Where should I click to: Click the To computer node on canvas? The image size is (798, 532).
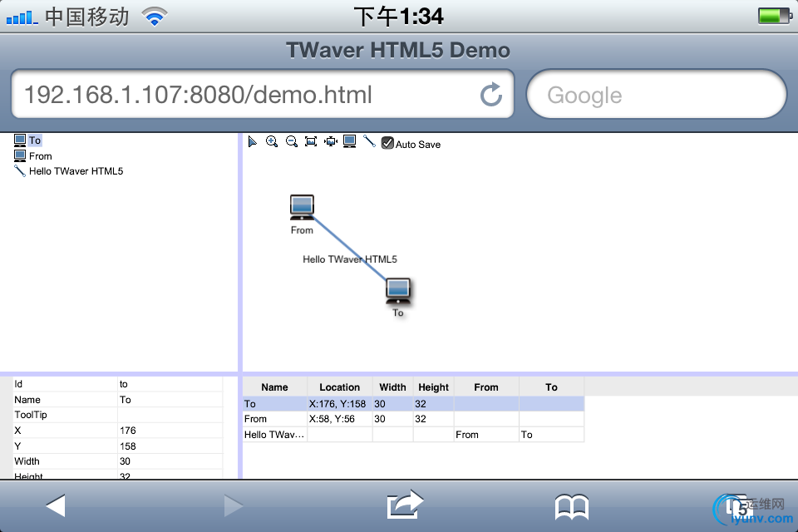tap(398, 291)
